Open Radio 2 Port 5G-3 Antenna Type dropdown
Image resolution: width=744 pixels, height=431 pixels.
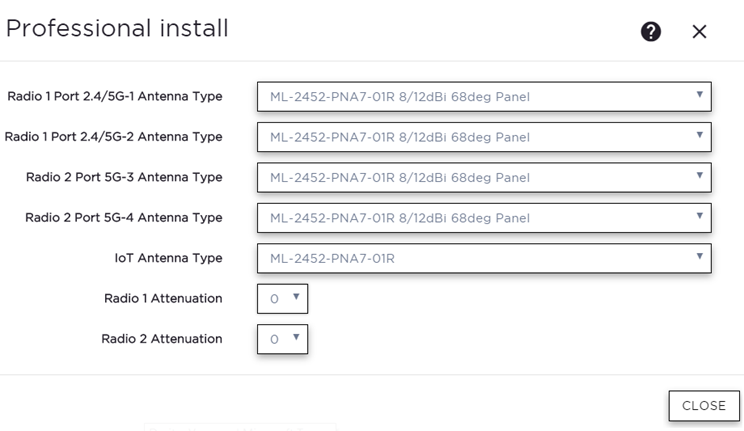point(483,178)
